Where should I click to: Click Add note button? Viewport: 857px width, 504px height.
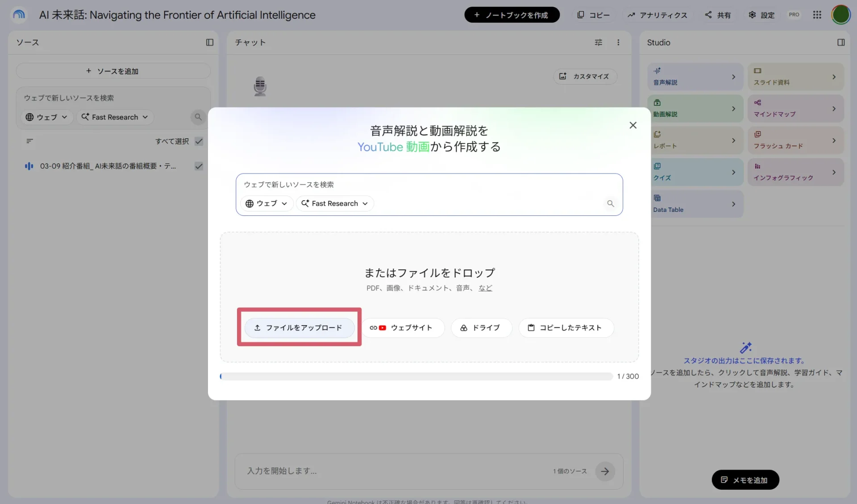tap(745, 480)
